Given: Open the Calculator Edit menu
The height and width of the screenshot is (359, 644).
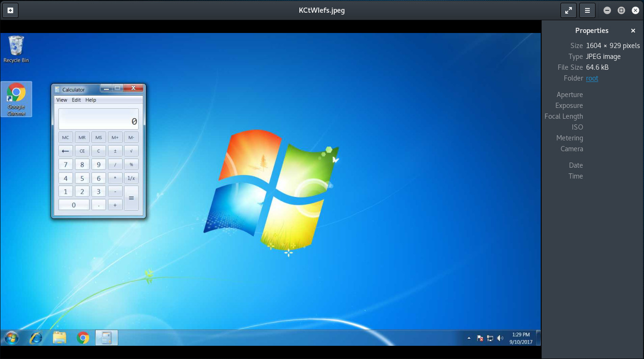Looking at the screenshot, I should coord(76,100).
